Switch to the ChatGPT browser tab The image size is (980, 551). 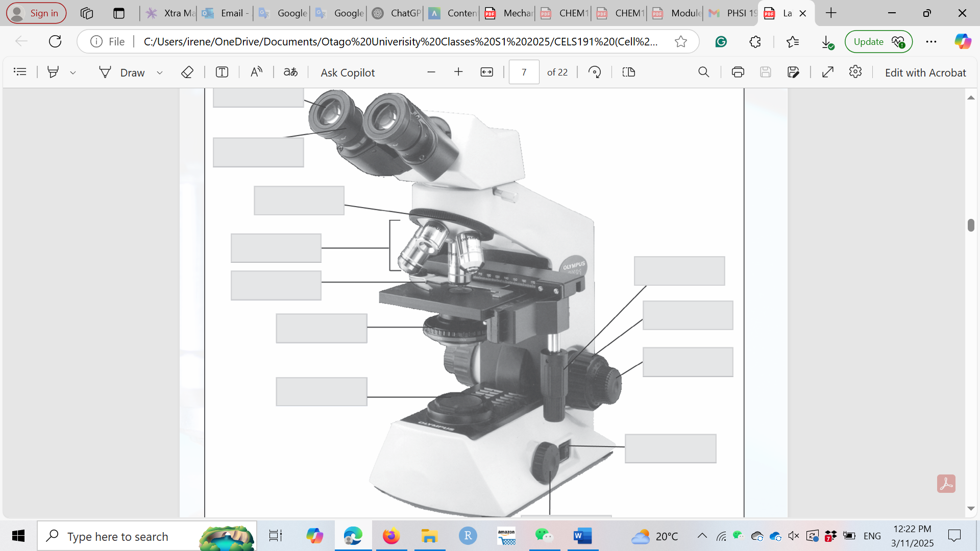click(395, 13)
